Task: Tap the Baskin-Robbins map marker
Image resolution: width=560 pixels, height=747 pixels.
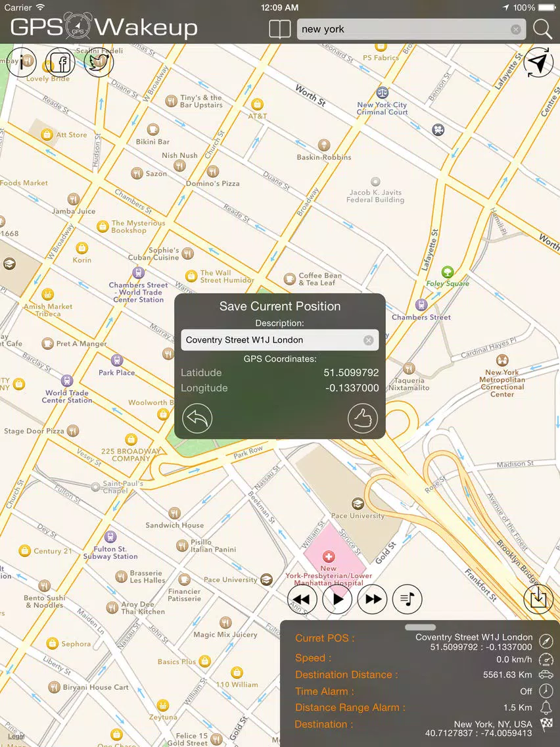Action: [324, 145]
